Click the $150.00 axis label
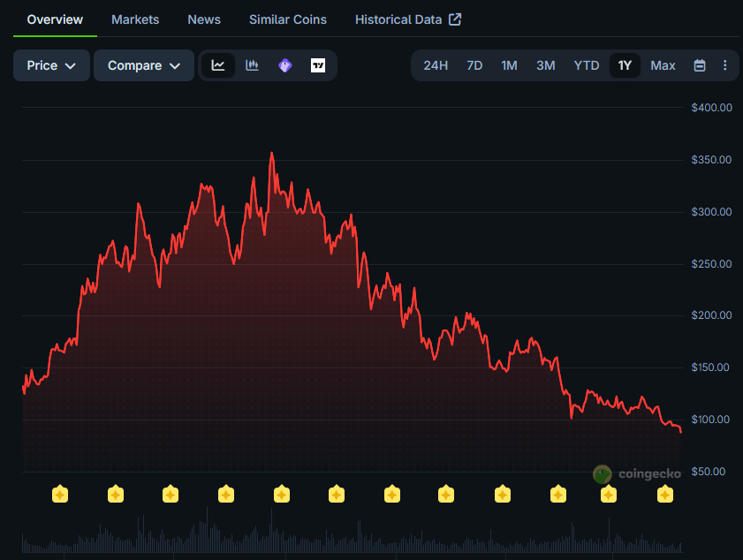This screenshot has width=743, height=560. pyautogui.click(x=709, y=367)
